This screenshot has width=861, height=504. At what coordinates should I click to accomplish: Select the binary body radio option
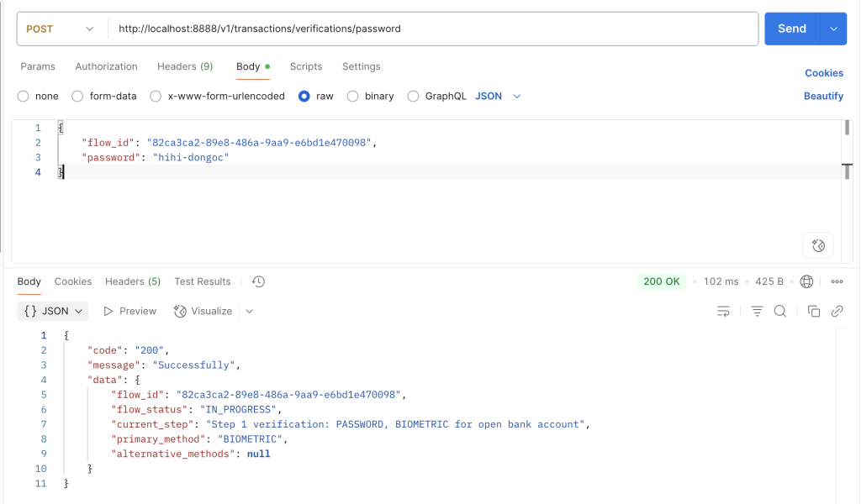tap(353, 96)
